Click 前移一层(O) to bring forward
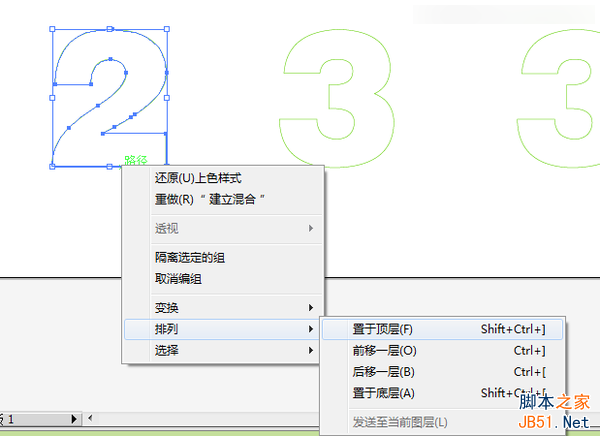Viewport: 600px width, 436px height. 442,351
